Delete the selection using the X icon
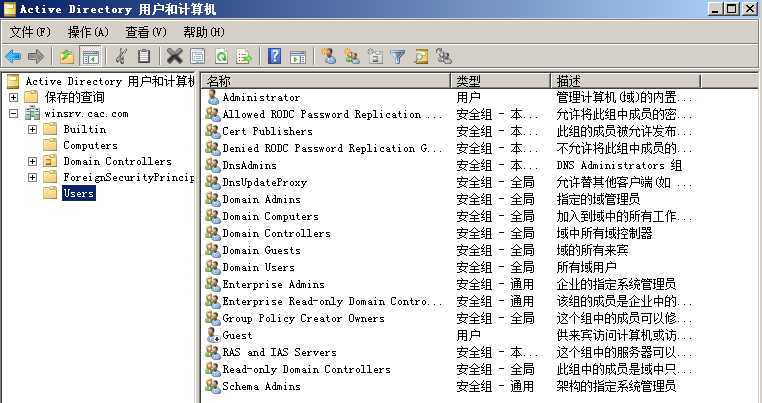Screen dimensions: 762x403 (x=174, y=56)
